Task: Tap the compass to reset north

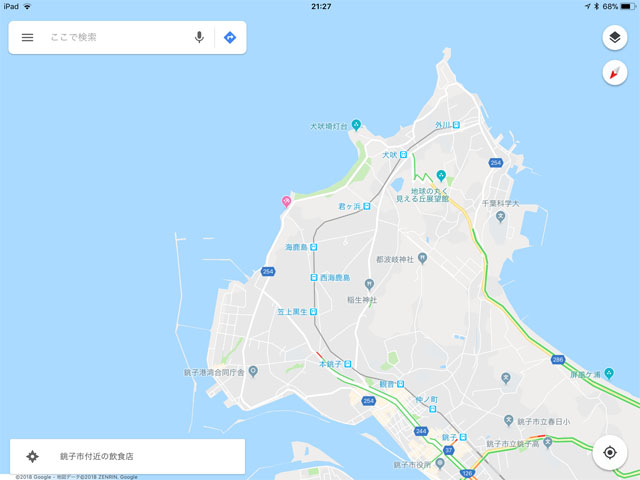Action: 615,73
